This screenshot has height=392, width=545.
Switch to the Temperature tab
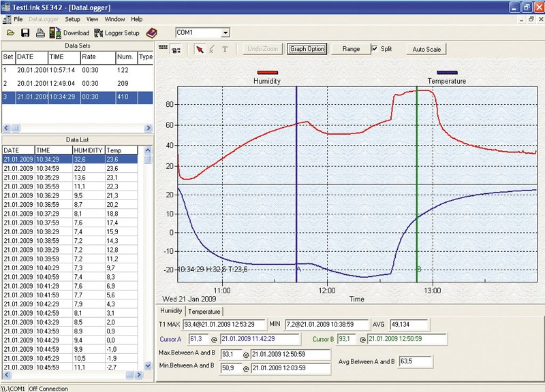coord(204,312)
